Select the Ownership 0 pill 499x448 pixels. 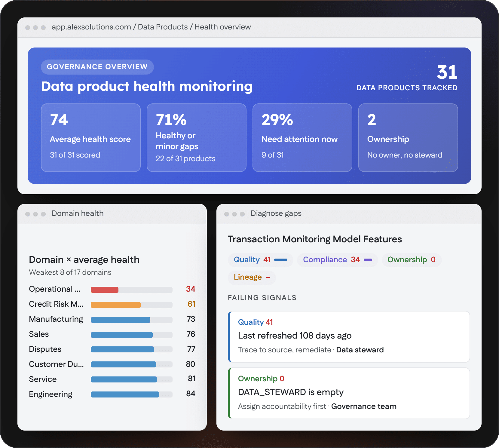pos(412,260)
